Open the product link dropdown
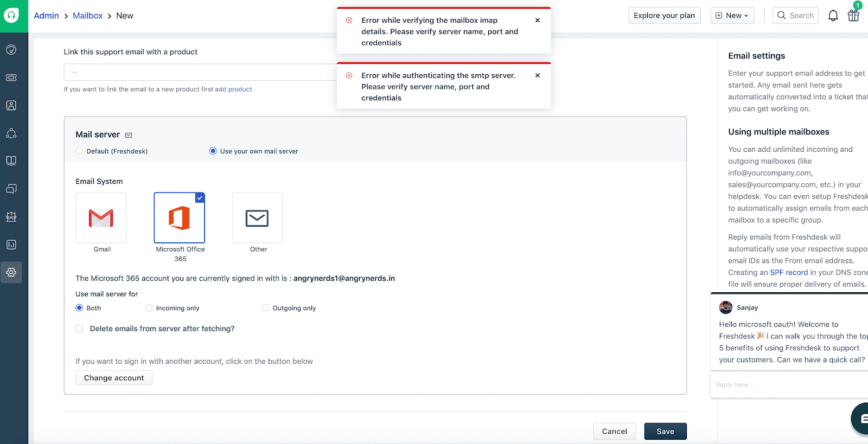This screenshot has height=444, width=868. tap(201, 72)
